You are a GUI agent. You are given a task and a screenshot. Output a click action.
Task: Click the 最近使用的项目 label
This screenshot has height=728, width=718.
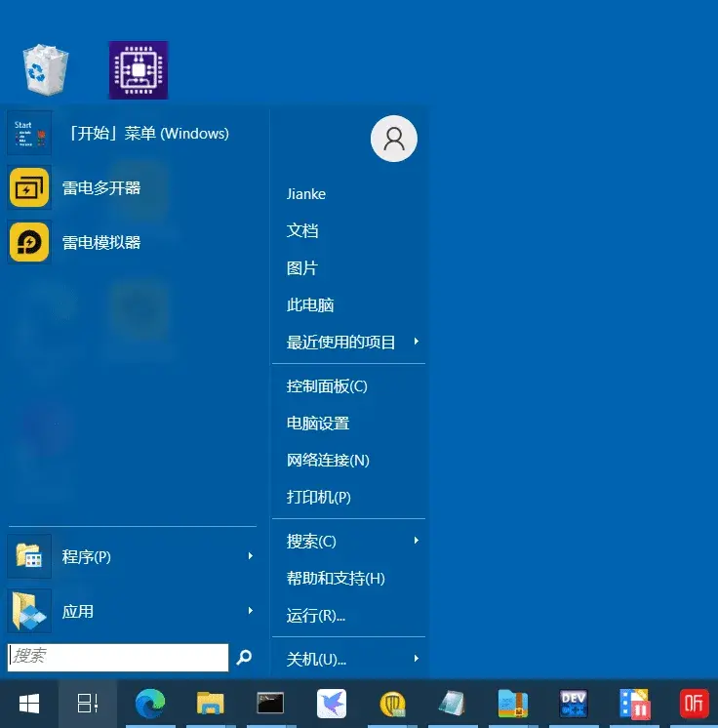click(340, 343)
